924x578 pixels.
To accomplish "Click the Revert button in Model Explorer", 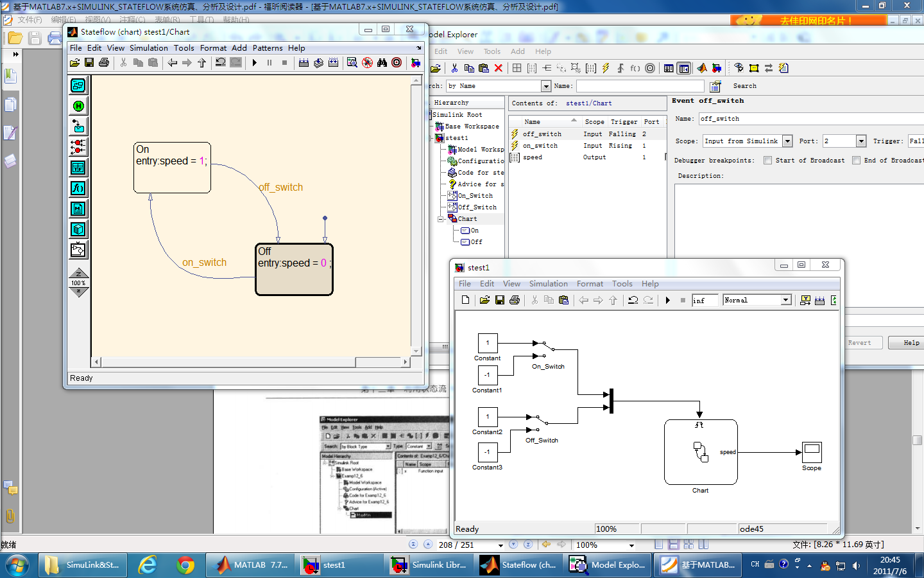I will [x=859, y=343].
